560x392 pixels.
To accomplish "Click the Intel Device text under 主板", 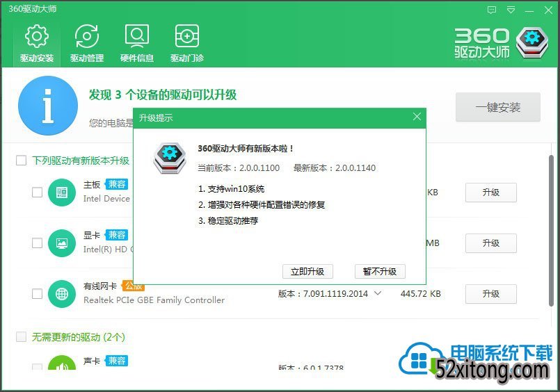I will 106,199.
